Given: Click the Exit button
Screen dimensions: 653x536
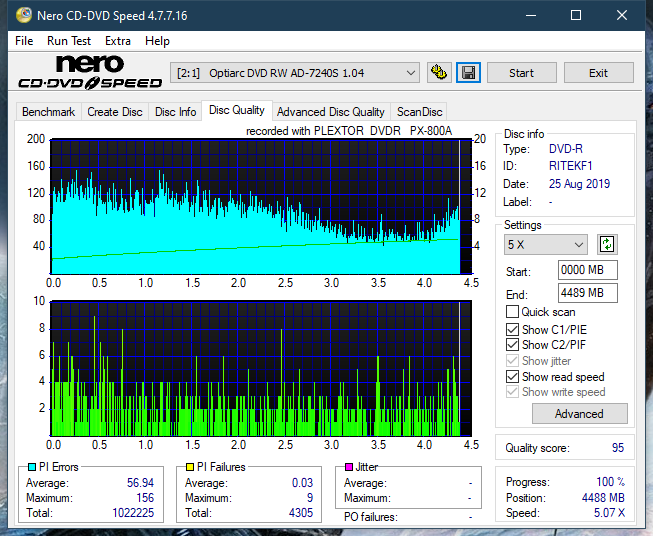Looking at the screenshot, I should click(598, 73).
